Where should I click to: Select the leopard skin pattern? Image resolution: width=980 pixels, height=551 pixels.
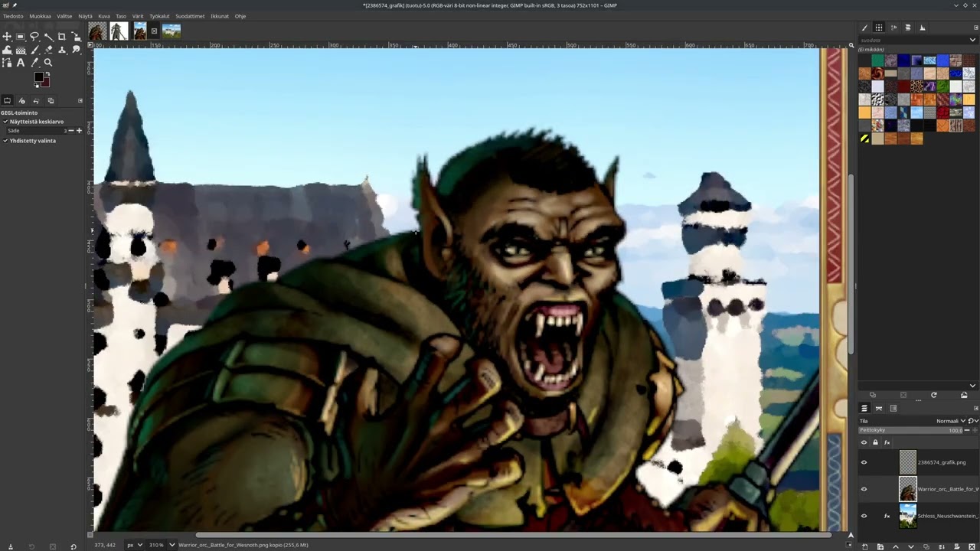pos(916,86)
